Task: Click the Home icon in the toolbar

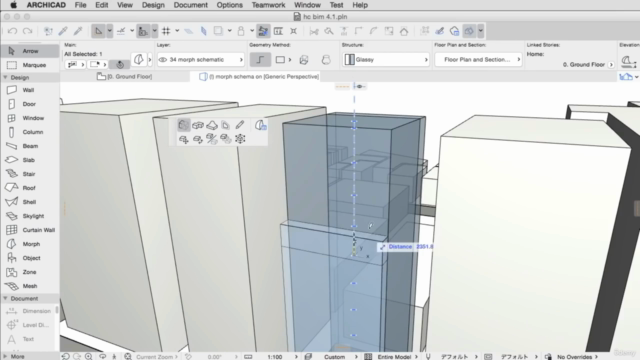Action: click(x=404, y=31)
